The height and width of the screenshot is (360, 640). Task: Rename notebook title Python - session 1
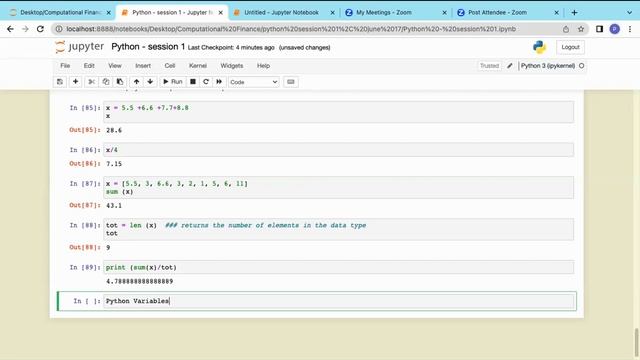(148, 47)
